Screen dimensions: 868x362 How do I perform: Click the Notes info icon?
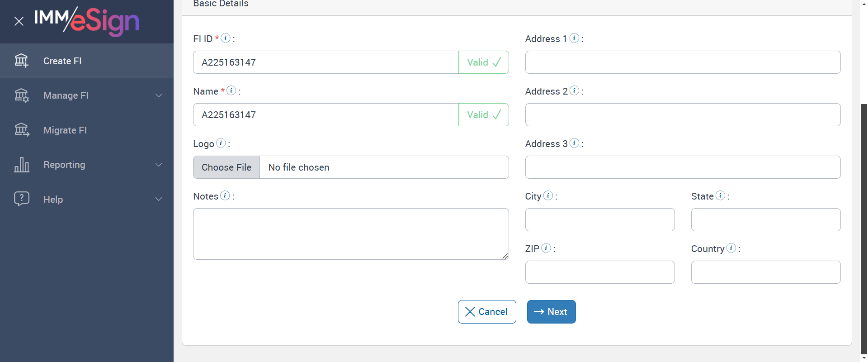pos(225,195)
